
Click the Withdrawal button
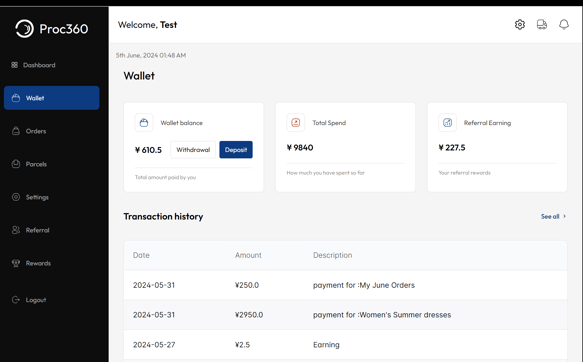coord(193,149)
